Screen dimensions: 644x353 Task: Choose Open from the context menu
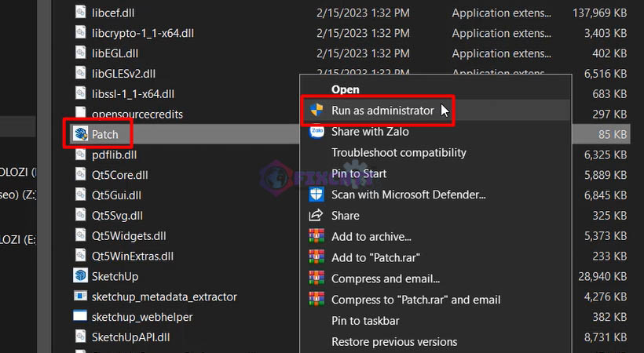[x=345, y=89]
